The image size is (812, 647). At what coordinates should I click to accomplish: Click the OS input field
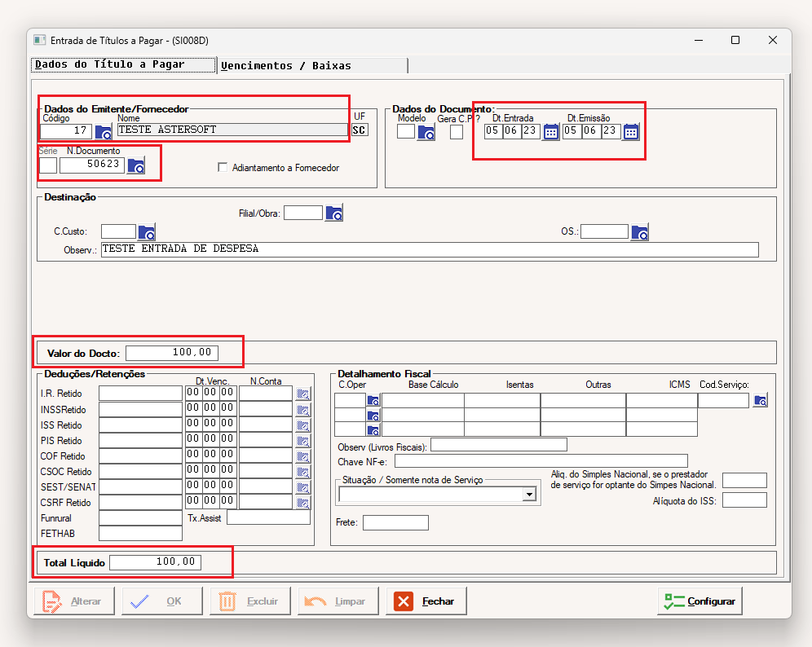(604, 231)
